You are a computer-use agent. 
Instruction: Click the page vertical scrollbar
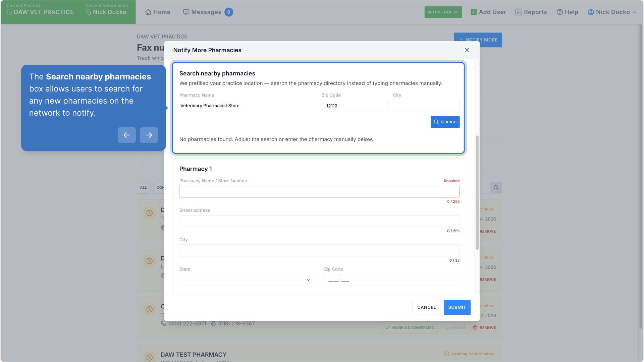641,176
